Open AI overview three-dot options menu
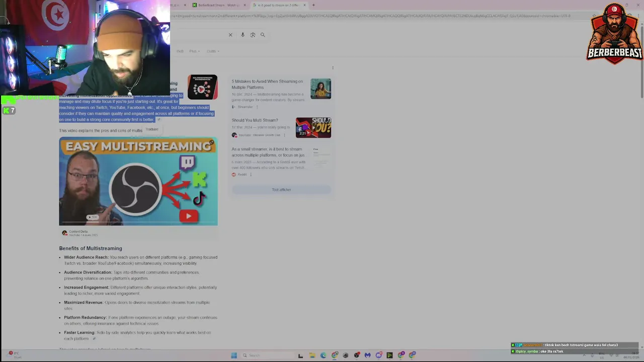This screenshot has height=362, width=644. tap(333, 67)
